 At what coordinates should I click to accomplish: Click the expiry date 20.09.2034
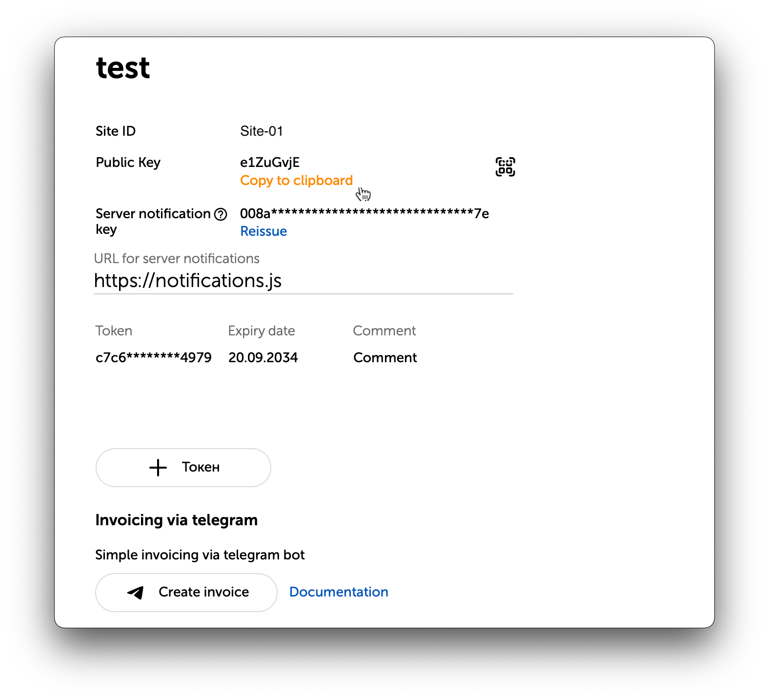tap(263, 358)
